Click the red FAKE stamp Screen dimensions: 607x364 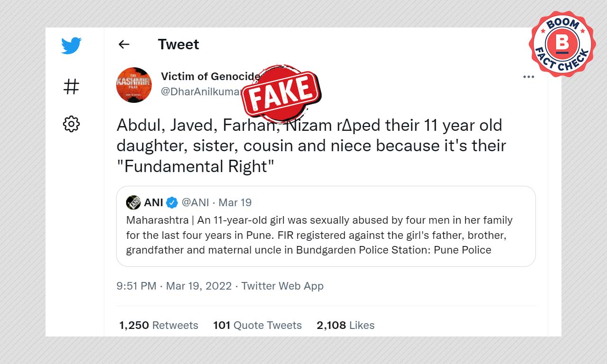281,92
